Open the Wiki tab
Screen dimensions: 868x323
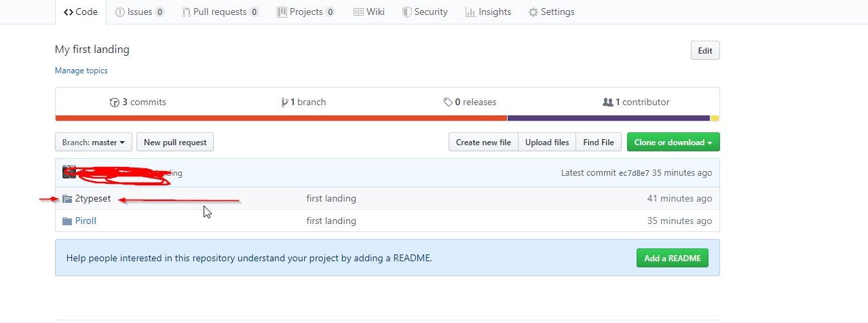pos(369,12)
